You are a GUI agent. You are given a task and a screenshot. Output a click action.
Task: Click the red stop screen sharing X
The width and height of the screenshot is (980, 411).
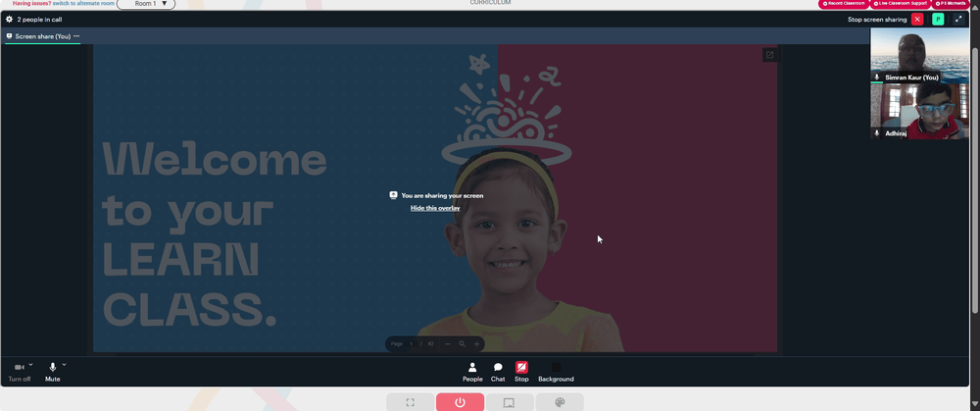pos(917,20)
